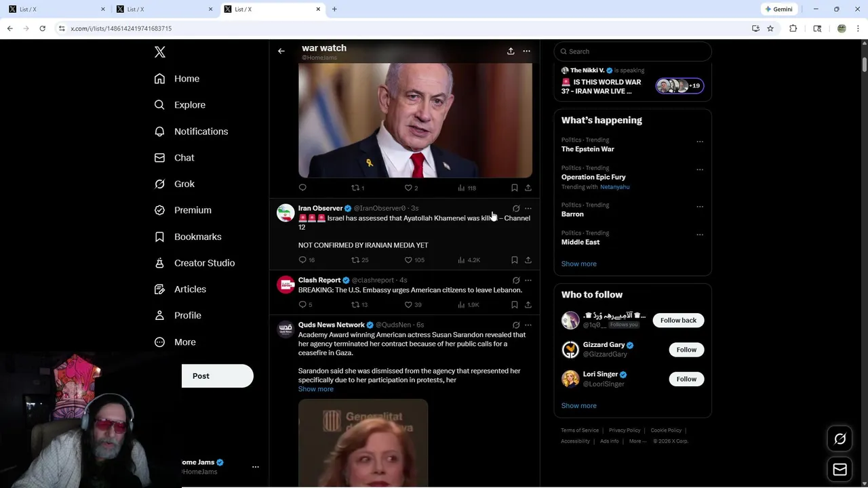
Task: Open options for the Middle East trend
Action: click(x=700, y=235)
